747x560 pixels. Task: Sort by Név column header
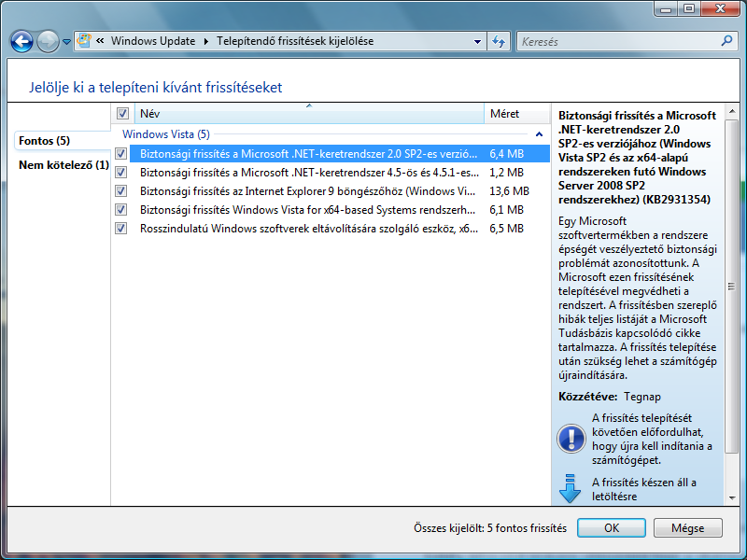click(310, 113)
